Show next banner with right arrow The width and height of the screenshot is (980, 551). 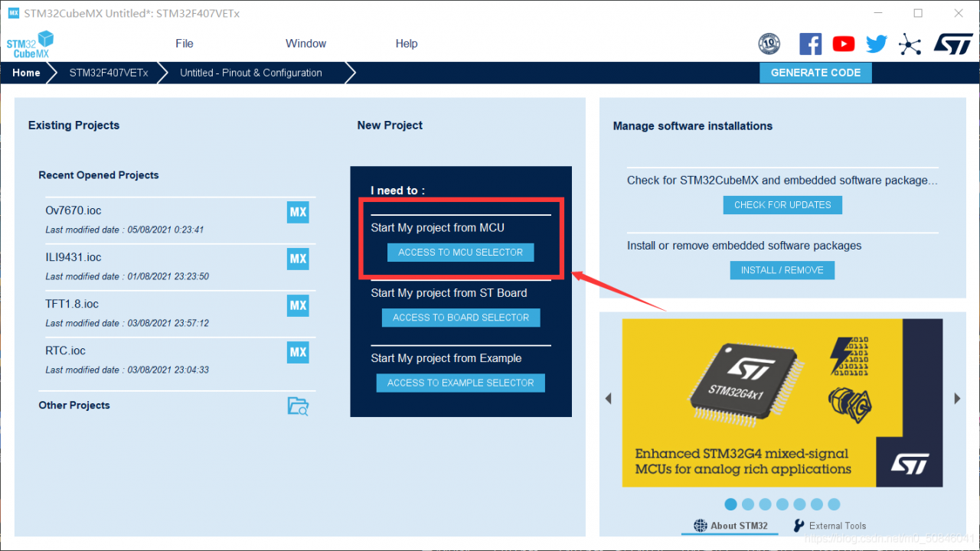957,399
